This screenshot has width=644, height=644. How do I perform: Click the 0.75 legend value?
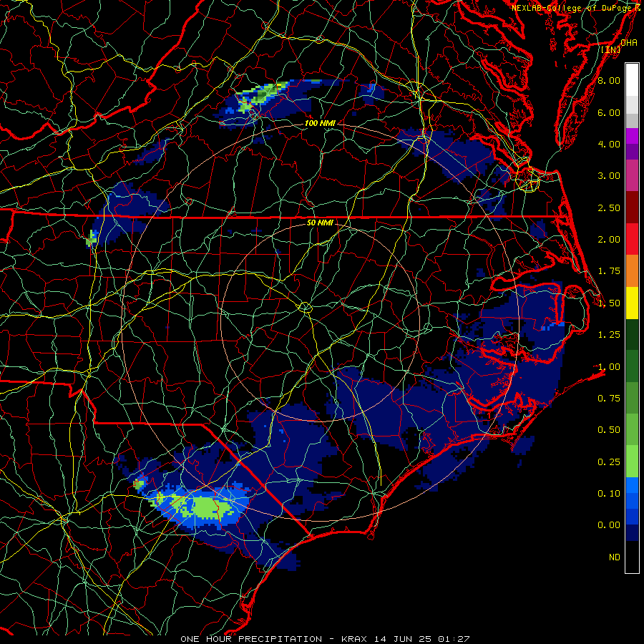pyautogui.click(x=609, y=399)
